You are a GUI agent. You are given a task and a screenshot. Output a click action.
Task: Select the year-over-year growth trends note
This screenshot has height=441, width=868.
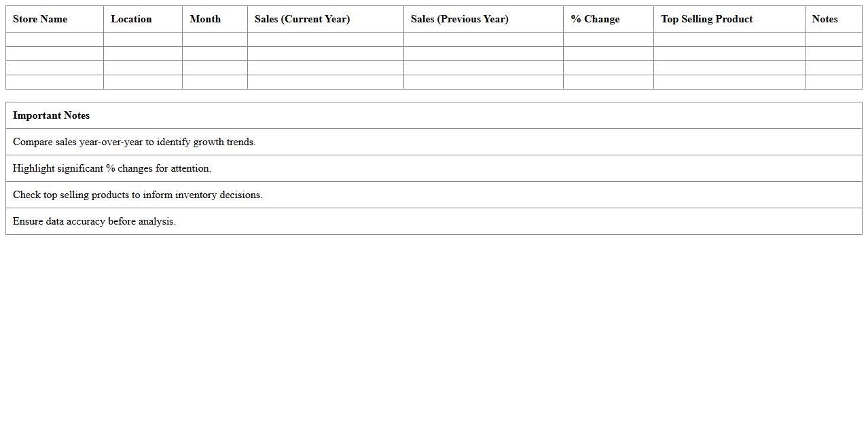point(134,142)
